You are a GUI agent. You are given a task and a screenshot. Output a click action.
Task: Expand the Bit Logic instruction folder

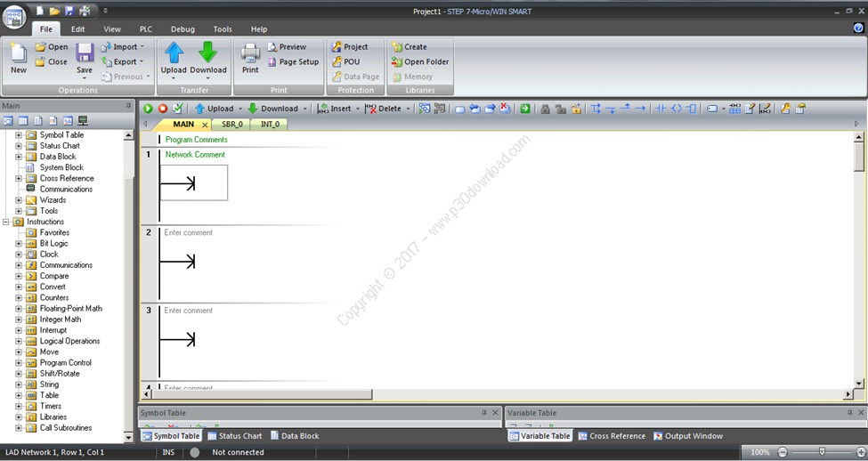coord(19,244)
